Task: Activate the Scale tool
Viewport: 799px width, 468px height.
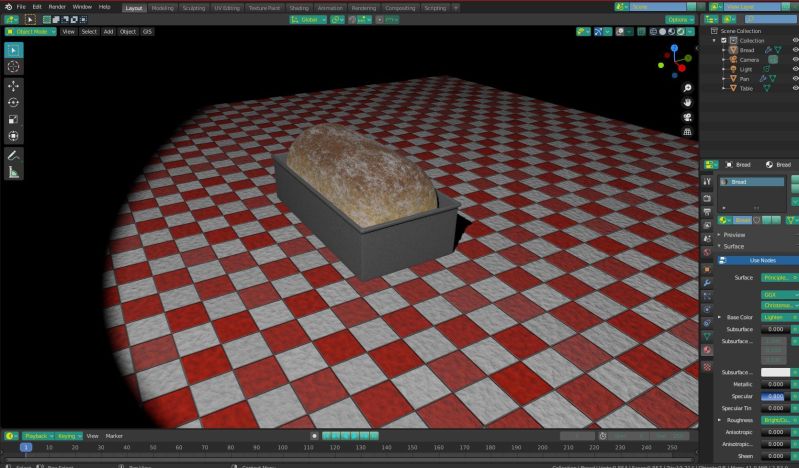Action: pos(13,119)
